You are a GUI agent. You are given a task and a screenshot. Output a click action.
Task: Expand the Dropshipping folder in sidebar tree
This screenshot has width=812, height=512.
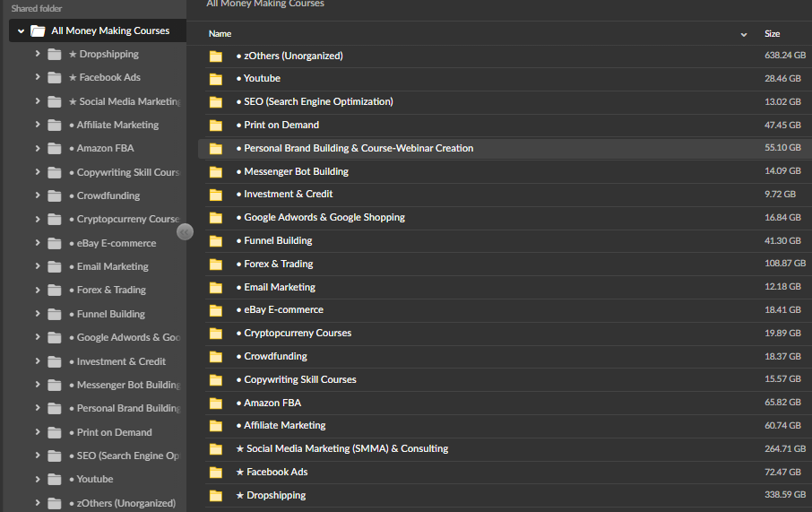tap(38, 54)
